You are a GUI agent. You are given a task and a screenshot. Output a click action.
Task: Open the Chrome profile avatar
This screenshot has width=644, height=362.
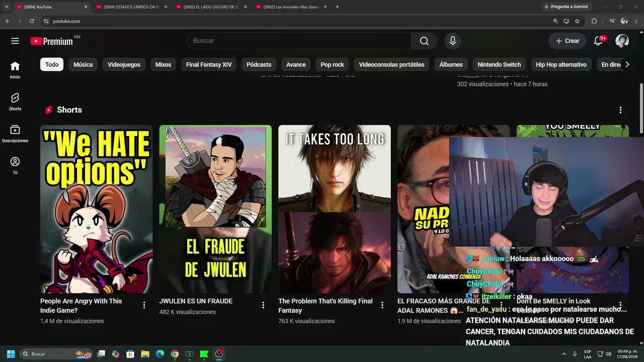pyautogui.click(x=624, y=21)
